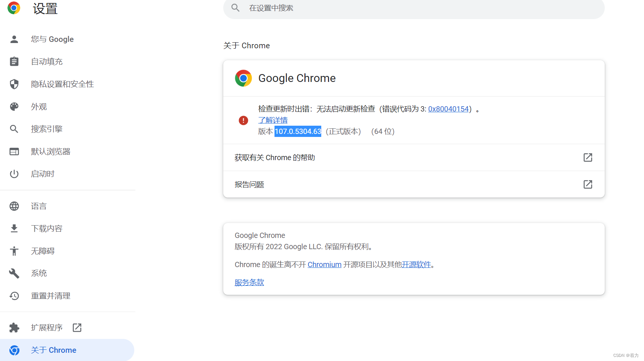Open 语言 settings via globe icon
Screen dimensions: 644x361
14,206
